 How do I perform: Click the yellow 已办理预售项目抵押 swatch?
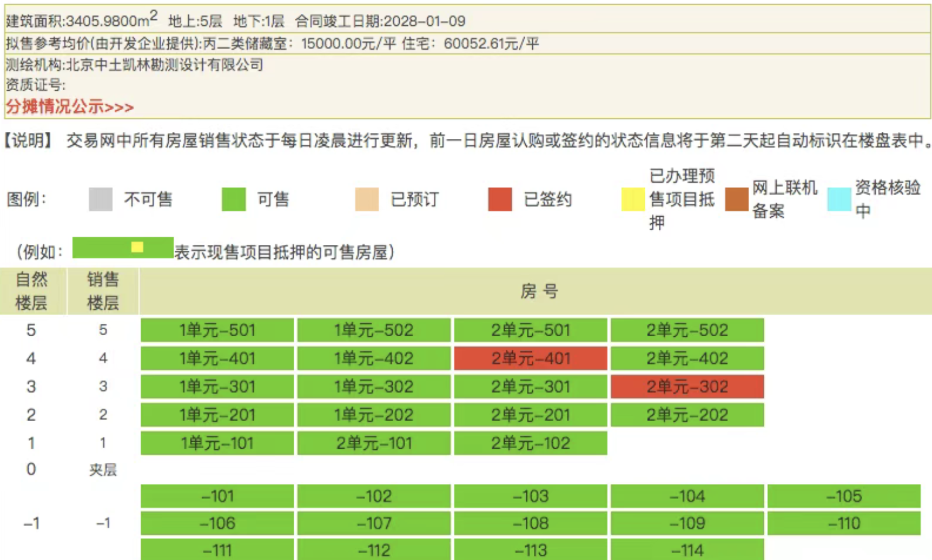pyautogui.click(x=632, y=199)
